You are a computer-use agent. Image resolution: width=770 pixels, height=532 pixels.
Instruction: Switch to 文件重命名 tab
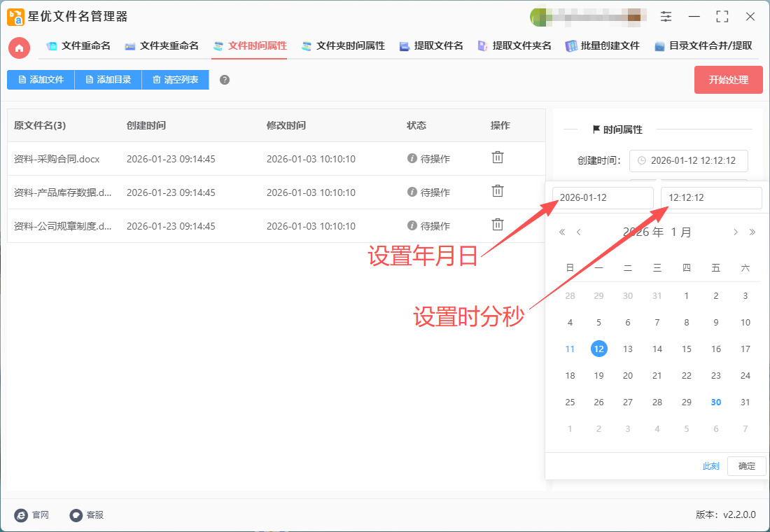[78, 46]
